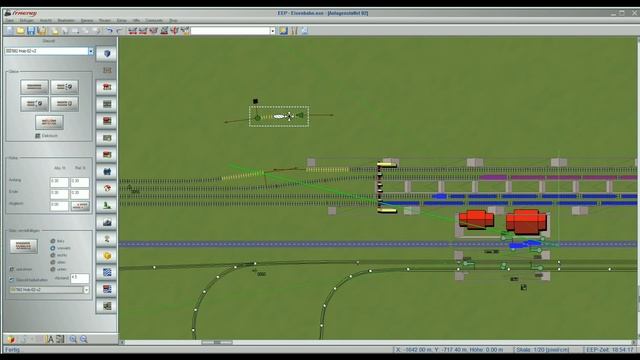The height and width of the screenshot is (360, 640).
Task: Select the 'oben' radio option
Action: (53, 262)
